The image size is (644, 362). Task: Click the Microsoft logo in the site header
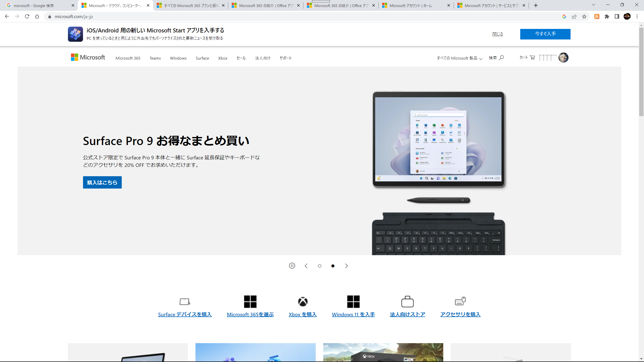click(x=88, y=57)
